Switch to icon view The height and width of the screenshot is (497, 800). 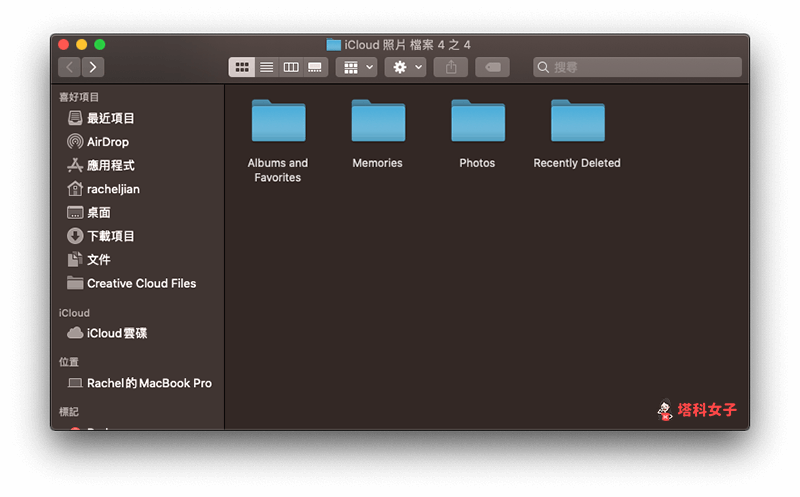coord(242,67)
